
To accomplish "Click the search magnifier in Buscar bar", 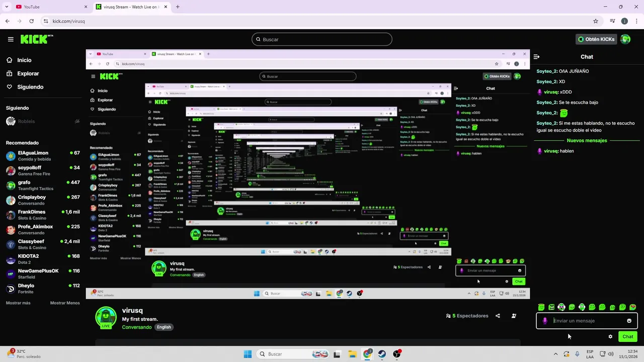I will click(x=259, y=39).
